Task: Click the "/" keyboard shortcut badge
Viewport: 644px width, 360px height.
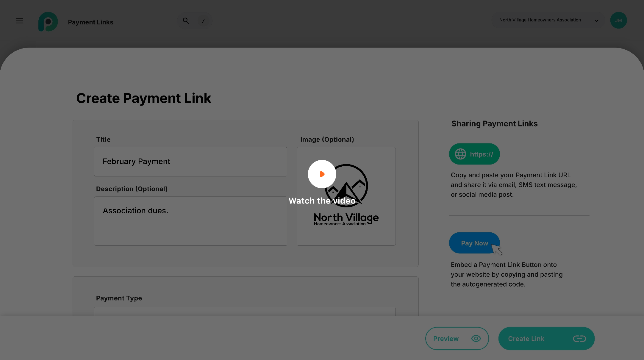Action: [204, 21]
